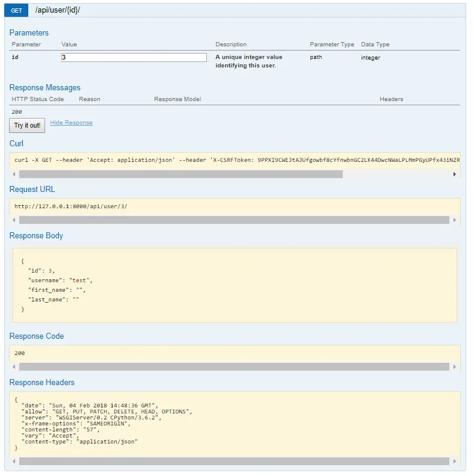Click the Response Code scrollbar track

tap(234, 366)
